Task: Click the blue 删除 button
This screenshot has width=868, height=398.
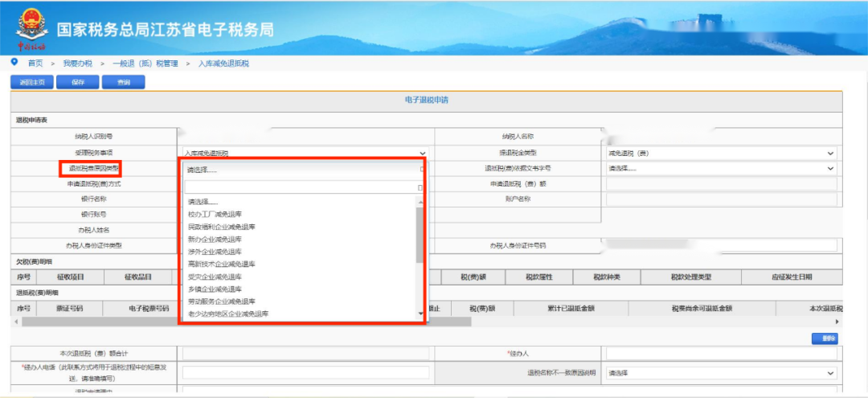Action: [825, 339]
